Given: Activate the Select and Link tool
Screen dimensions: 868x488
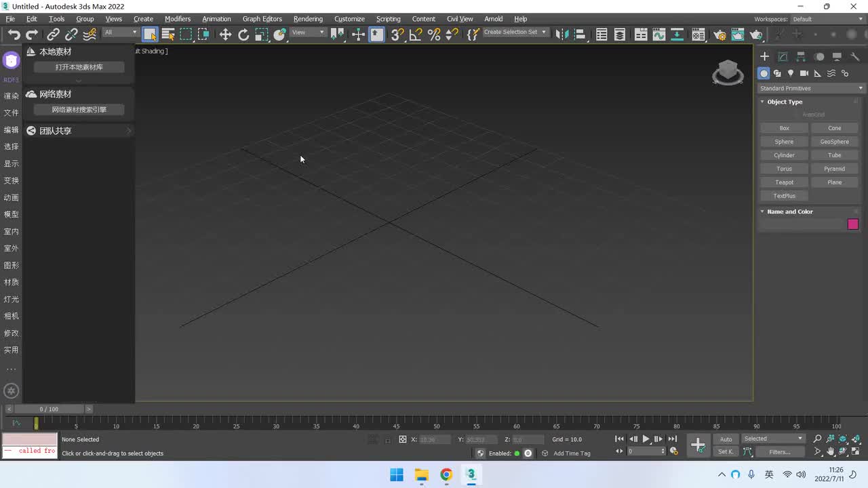Looking at the screenshot, I should pos(53,35).
